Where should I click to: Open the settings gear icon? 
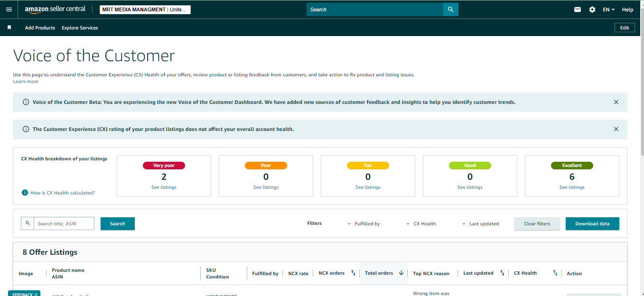click(592, 9)
